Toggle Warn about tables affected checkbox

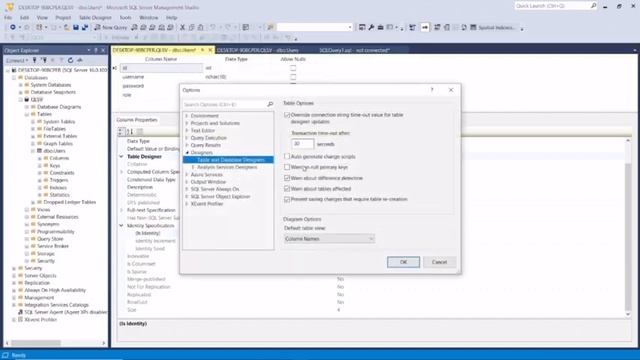(x=287, y=189)
